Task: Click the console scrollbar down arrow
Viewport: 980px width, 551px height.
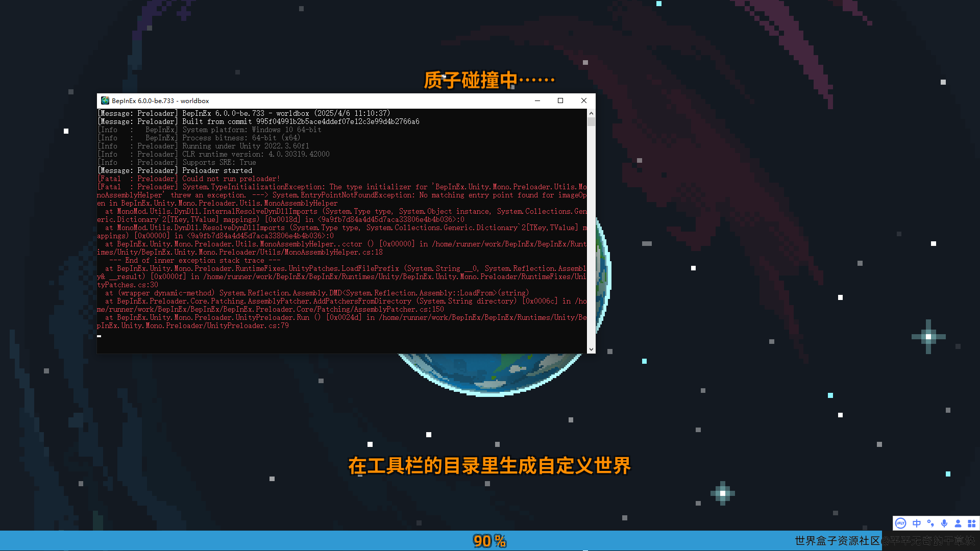Action: pos(591,349)
